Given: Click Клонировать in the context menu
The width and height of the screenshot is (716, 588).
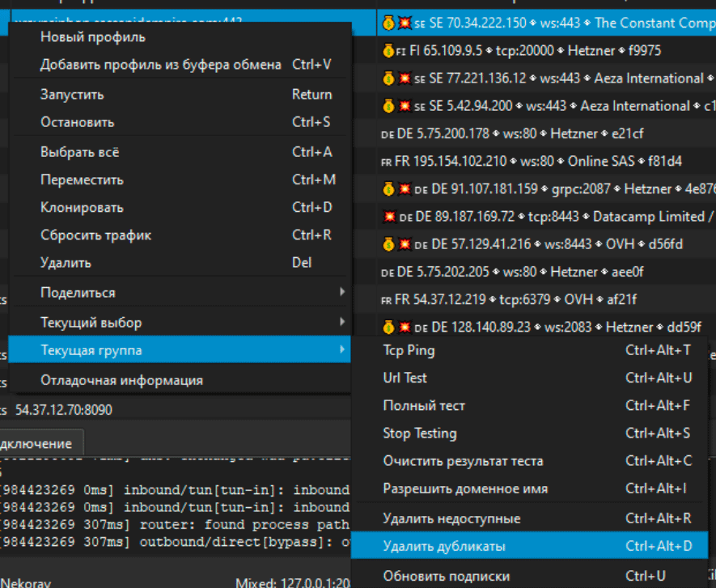Looking at the screenshot, I should click(x=82, y=208).
